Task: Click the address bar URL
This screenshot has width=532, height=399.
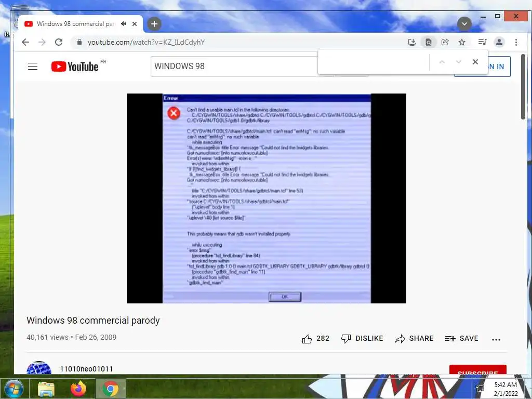Action: pos(146,42)
